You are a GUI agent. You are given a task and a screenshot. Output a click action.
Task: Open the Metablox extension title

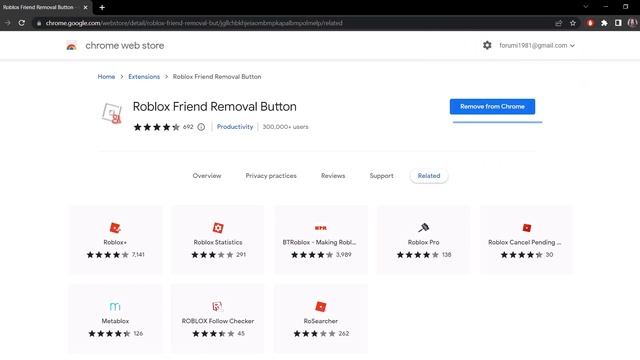[x=115, y=321]
